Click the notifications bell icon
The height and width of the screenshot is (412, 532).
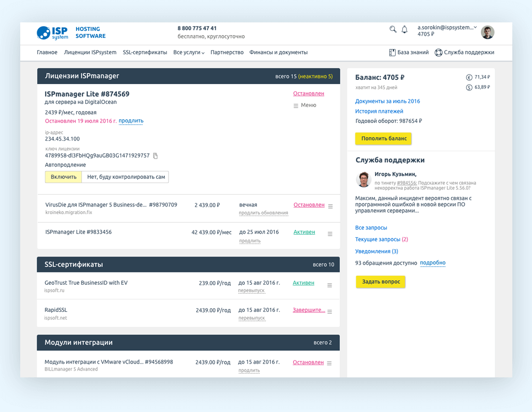tap(404, 29)
